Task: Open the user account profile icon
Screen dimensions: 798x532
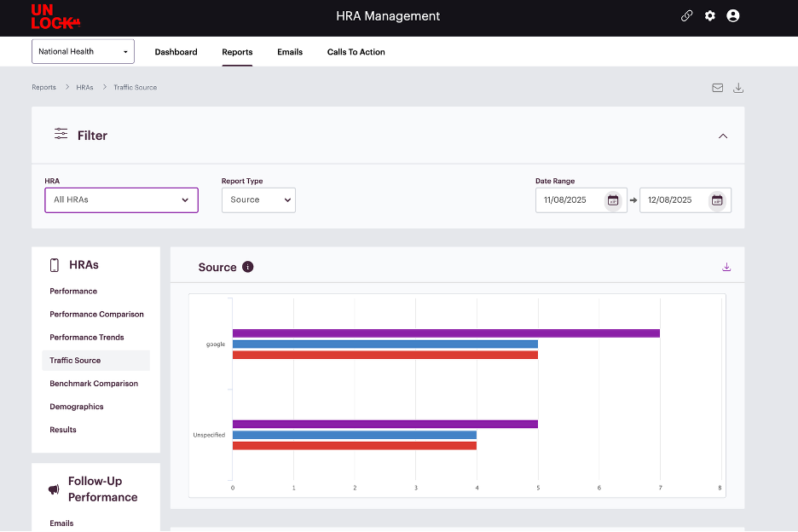Action: pos(732,16)
